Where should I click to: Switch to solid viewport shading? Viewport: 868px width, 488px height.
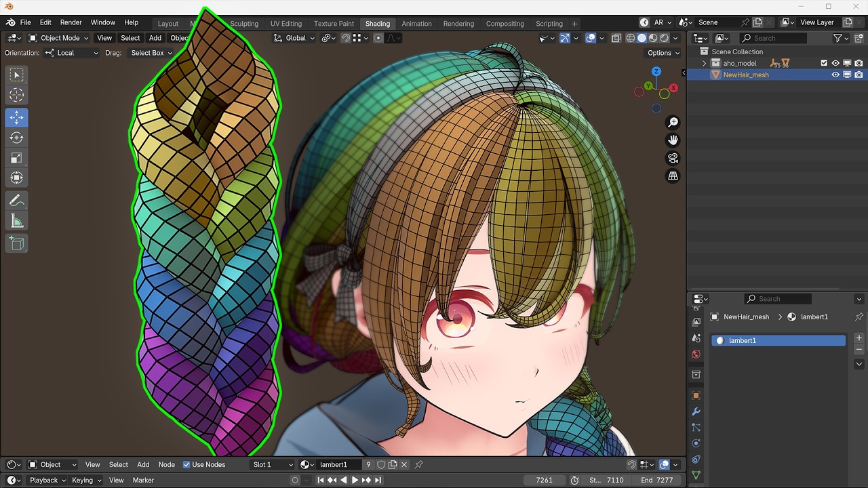tap(642, 38)
